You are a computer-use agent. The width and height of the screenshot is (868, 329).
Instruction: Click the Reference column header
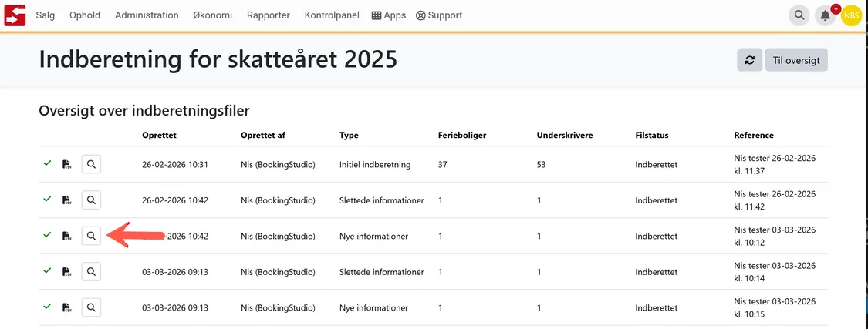[754, 135]
